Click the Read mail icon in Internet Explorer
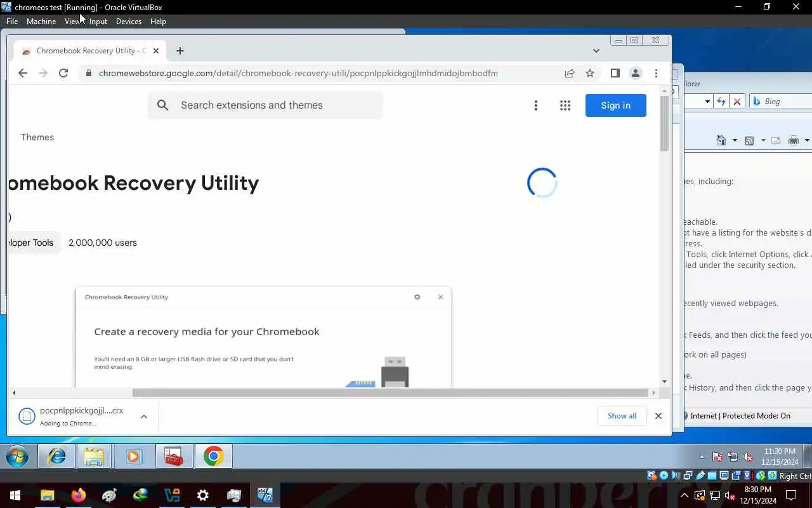The width and height of the screenshot is (812, 508). click(775, 140)
